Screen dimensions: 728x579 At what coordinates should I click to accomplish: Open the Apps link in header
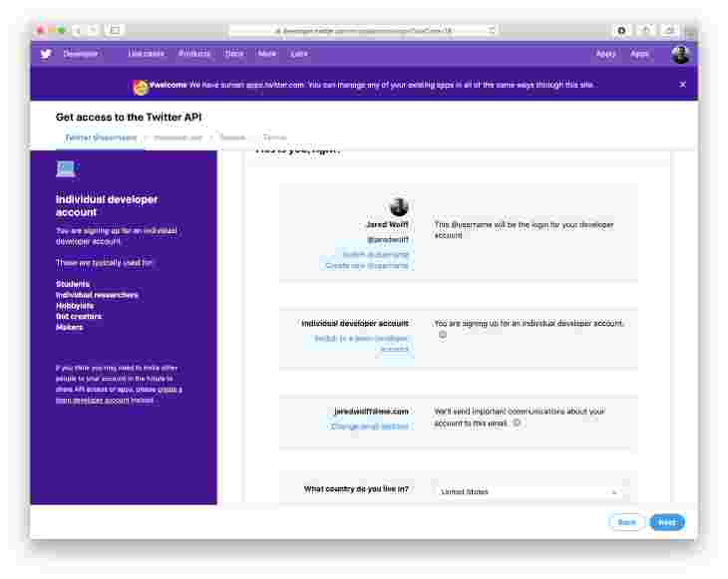click(x=639, y=54)
